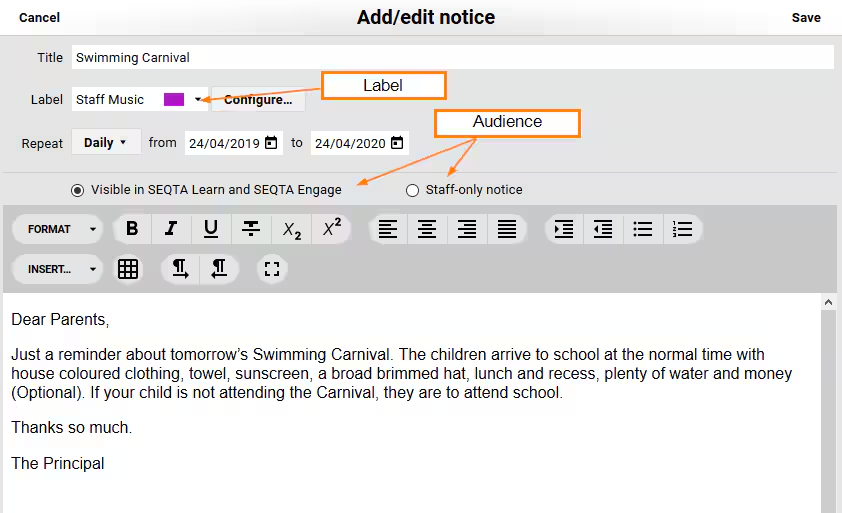Click the "Dear Parents," line

click(60, 320)
